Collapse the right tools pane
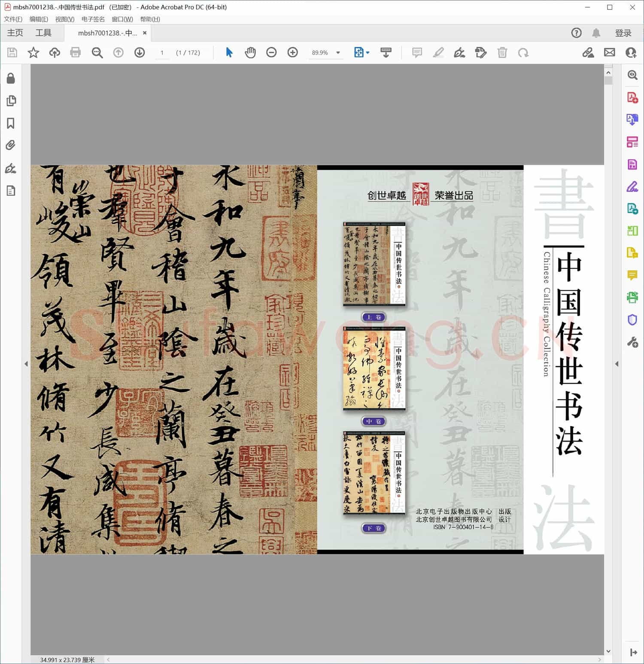Image resolution: width=644 pixels, height=664 pixels. tap(617, 364)
